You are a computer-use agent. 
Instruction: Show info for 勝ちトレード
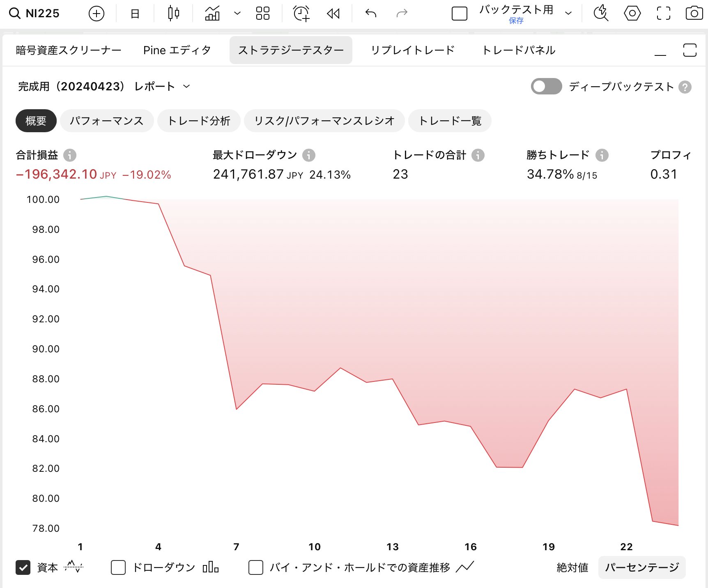602,155
